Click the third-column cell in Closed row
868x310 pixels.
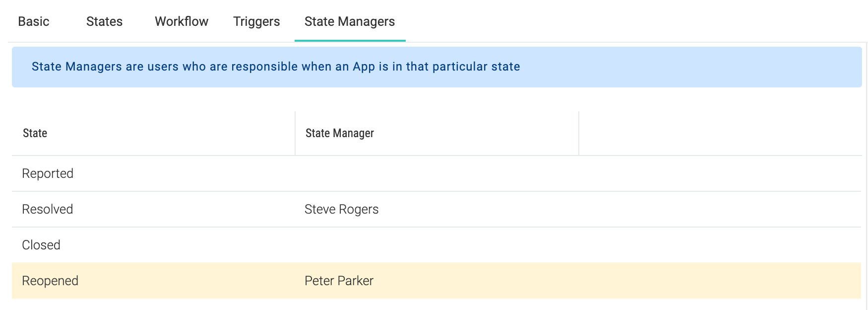pos(719,245)
